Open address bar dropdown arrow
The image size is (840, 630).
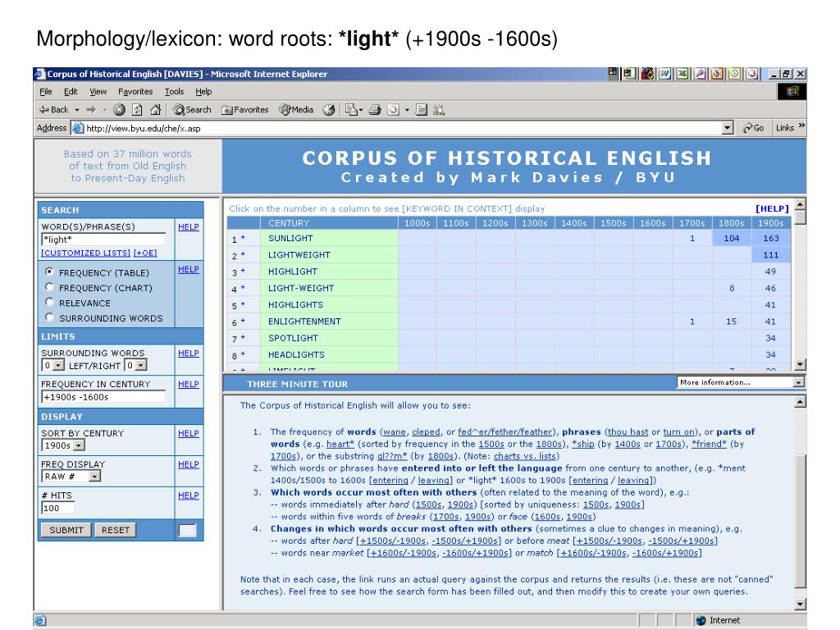[x=727, y=128]
